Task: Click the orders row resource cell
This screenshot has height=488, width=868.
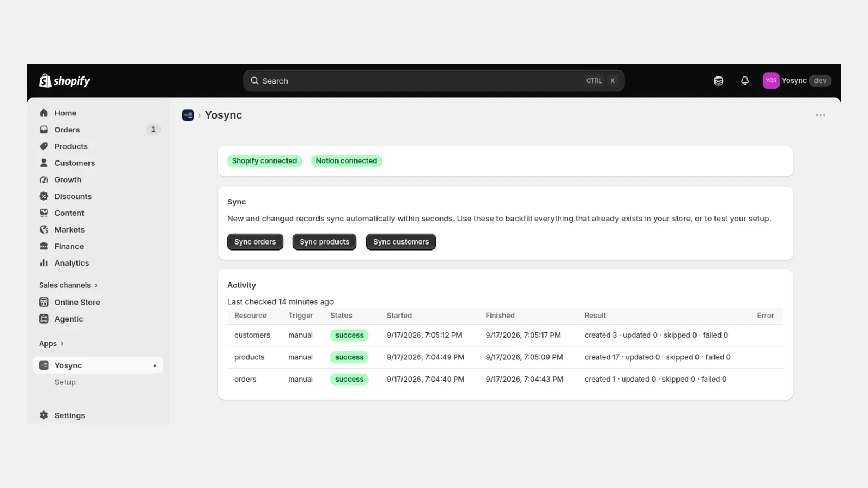Action: [x=245, y=380]
